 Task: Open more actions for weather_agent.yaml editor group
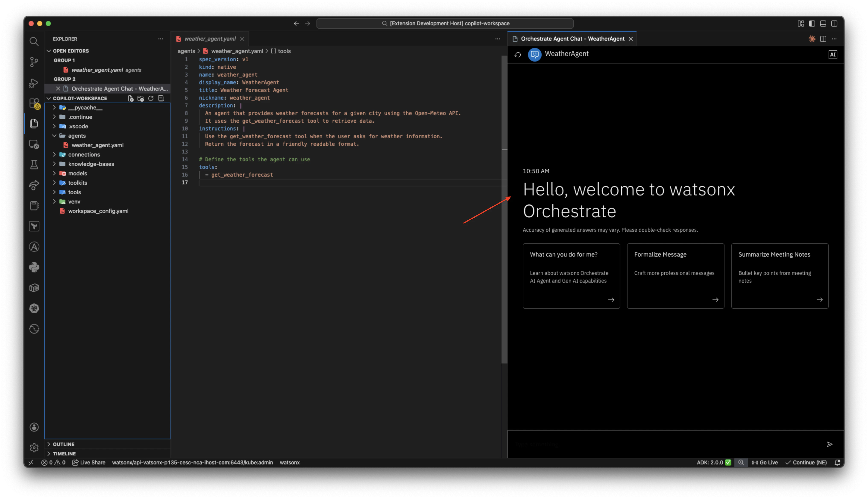pyautogui.click(x=497, y=39)
